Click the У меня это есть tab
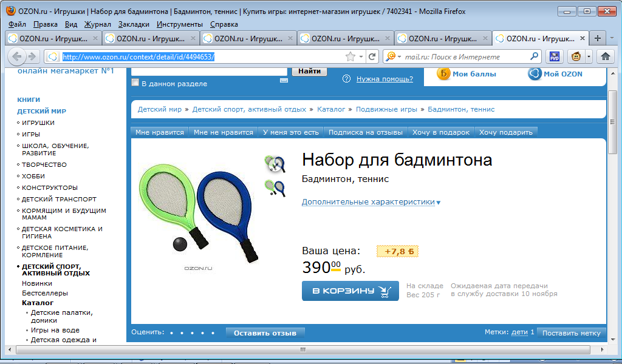The height and width of the screenshot is (364, 622). [291, 132]
